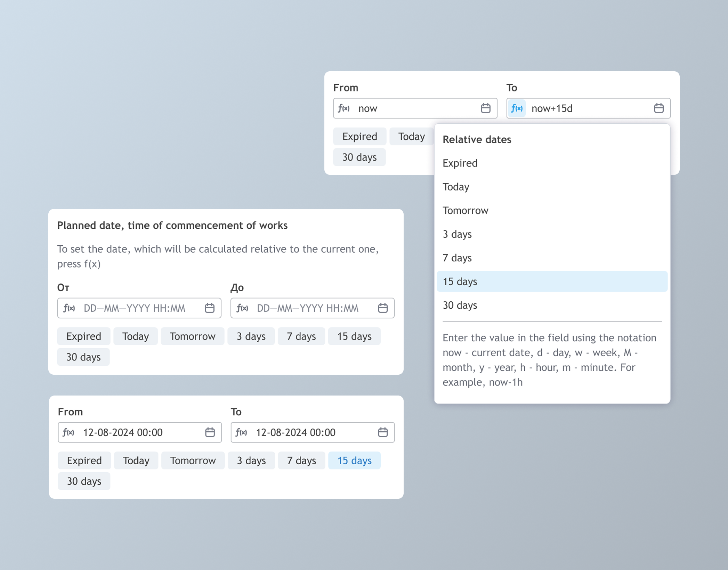Image resolution: width=728 pixels, height=570 pixels.
Task: Toggle the active blue f(x) icon
Action: click(x=517, y=108)
